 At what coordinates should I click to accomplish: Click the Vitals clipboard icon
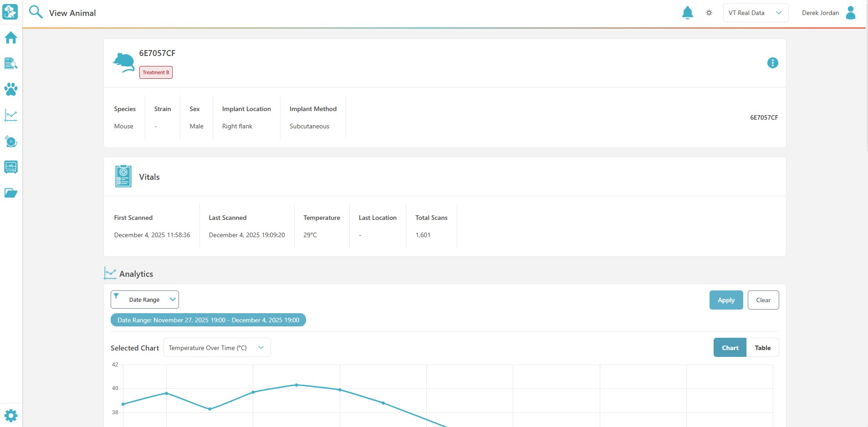[x=123, y=177]
